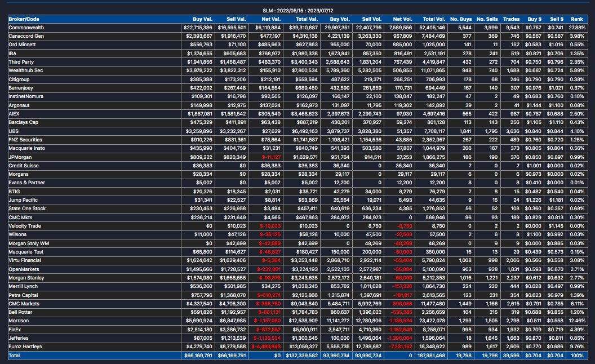Image resolution: width=595 pixels, height=364 pixels.
Task: Select the Jefferies broker name
Action: [x=19, y=338]
